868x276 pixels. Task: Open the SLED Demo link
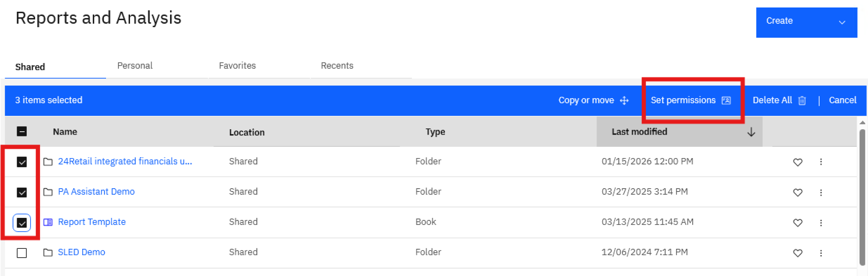coord(81,252)
